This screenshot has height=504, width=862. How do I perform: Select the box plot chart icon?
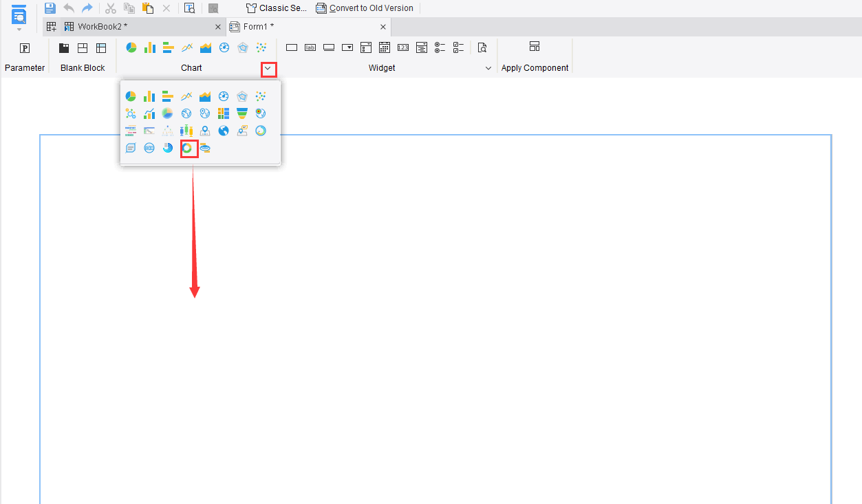(186, 131)
